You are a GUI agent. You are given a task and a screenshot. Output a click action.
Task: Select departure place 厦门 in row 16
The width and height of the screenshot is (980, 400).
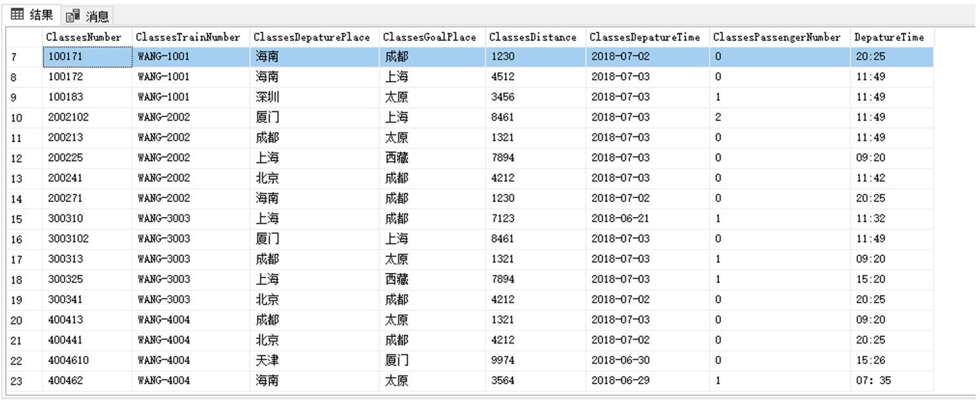point(315,239)
